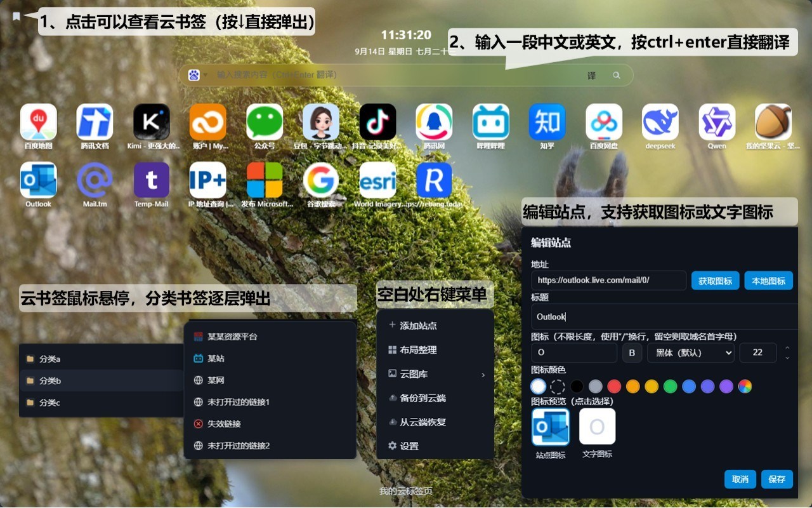Open the 谷歌搜索 Google icon
Viewport: 812px width, 508px height.
(321, 180)
